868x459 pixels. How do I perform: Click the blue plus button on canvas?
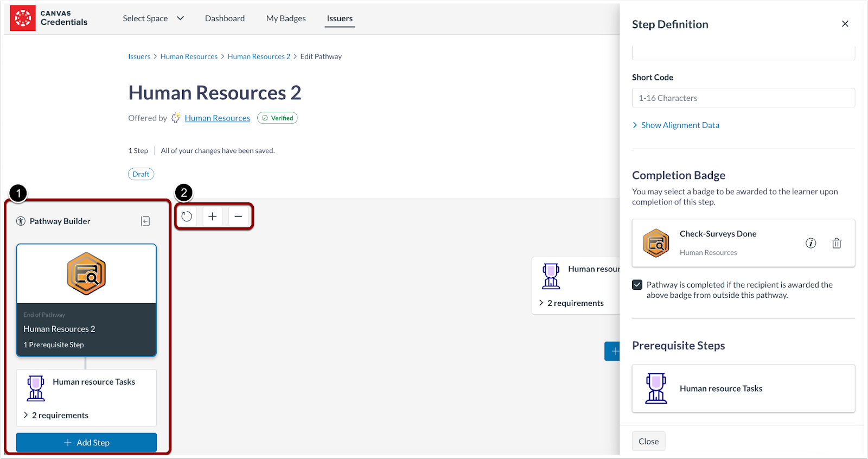pos(612,351)
